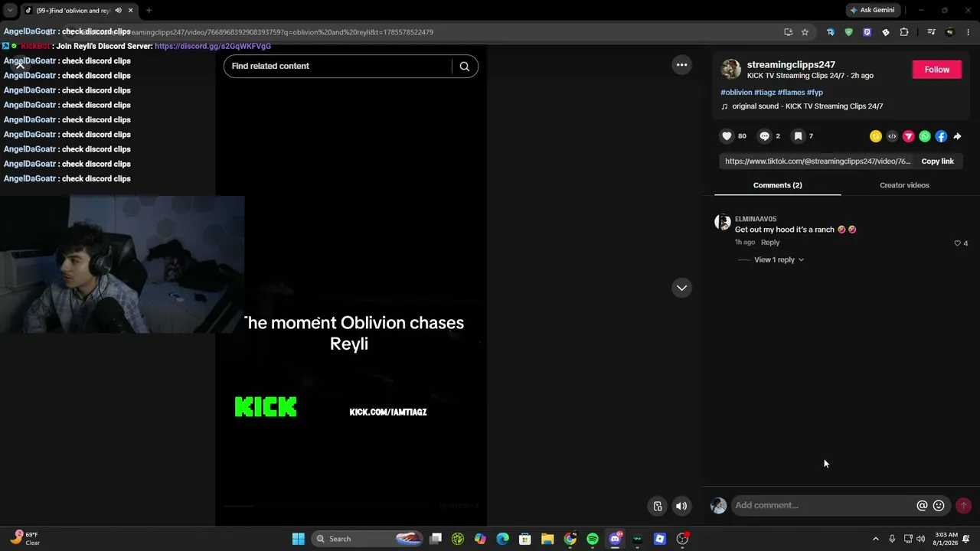Open Chrome media controls icon
The width and height of the screenshot is (980, 551).
click(931, 32)
